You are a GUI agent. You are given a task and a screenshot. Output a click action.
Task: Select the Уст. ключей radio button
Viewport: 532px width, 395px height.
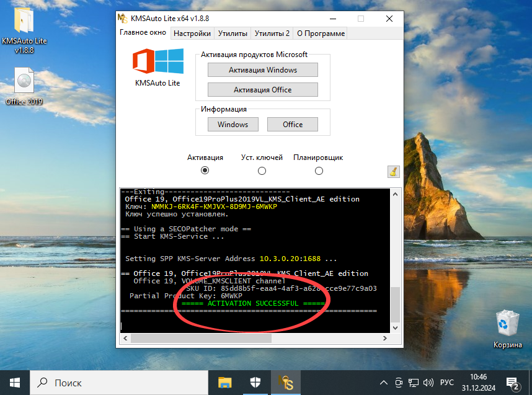pyautogui.click(x=262, y=170)
